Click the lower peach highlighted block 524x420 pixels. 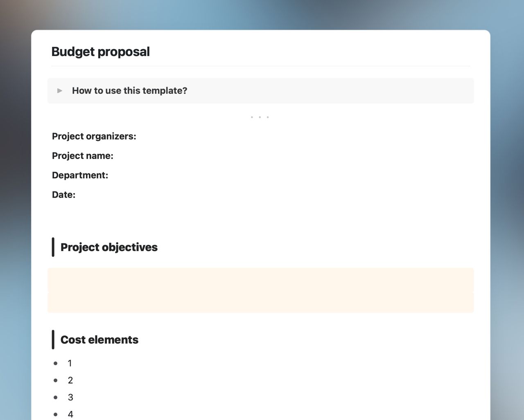[261, 303]
